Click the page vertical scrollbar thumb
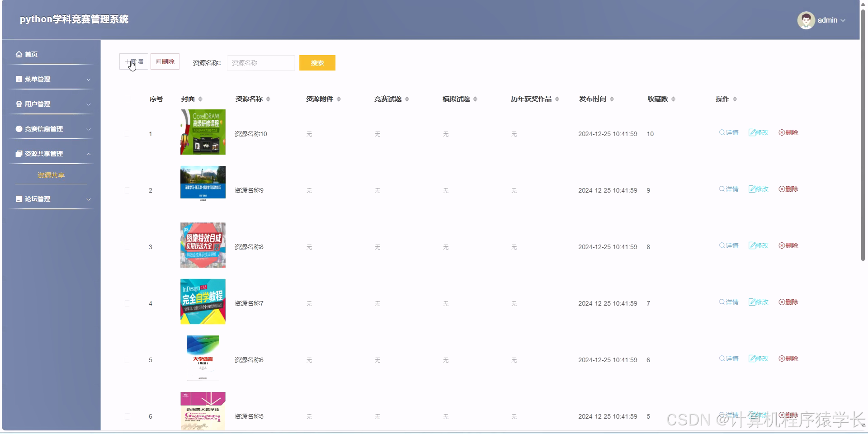The height and width of the screenshot is (434, 868). coord(863,134)
